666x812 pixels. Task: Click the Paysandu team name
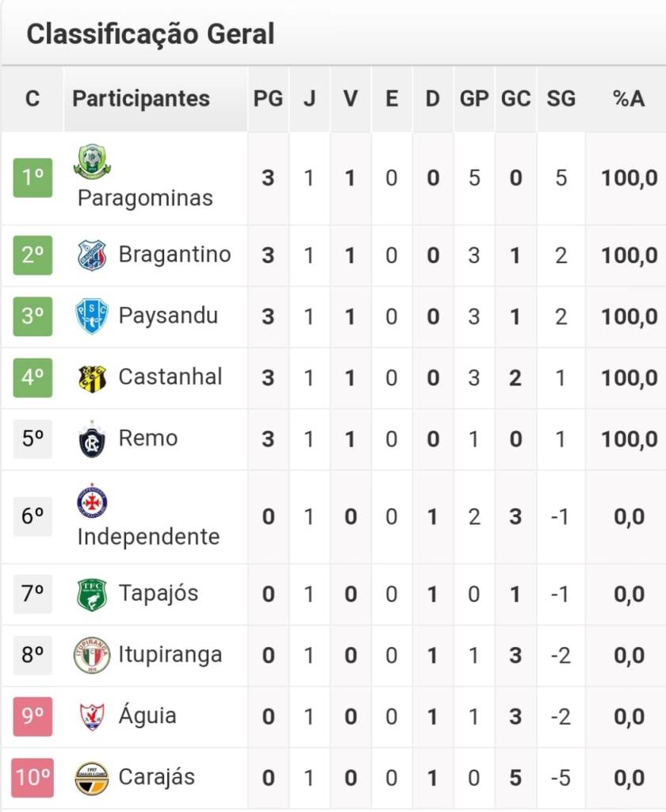click(168, 316)
